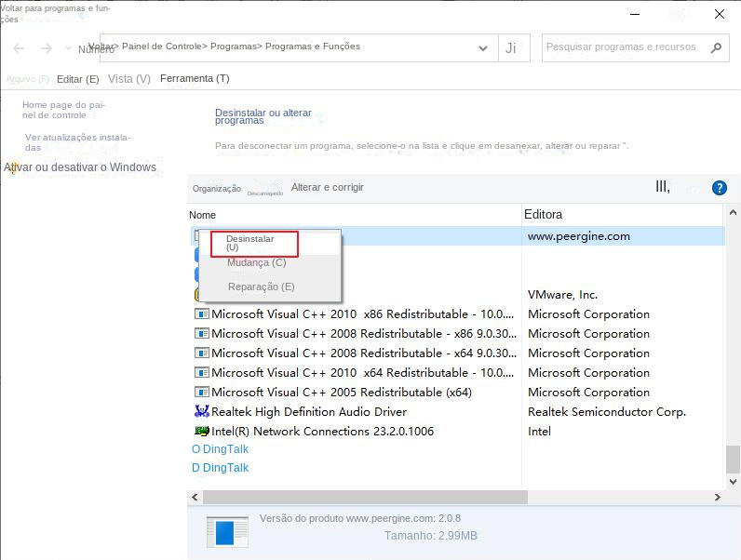Click the Intel publisher cell

click(x=539, y=431)
